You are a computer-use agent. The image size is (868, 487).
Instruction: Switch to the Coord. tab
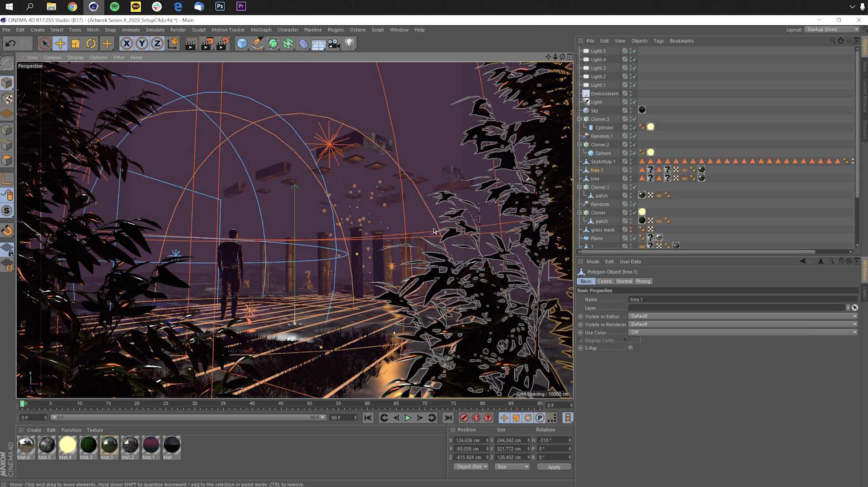tap(605, 281)
